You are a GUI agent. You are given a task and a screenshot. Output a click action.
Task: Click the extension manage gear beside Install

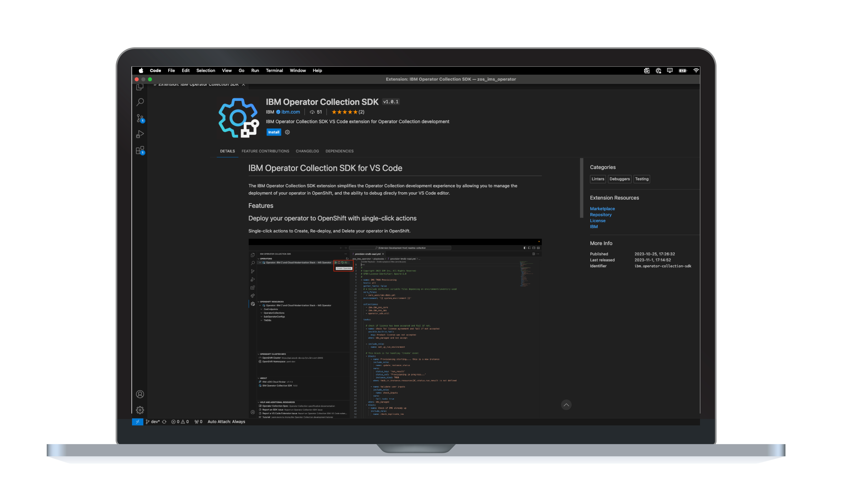coord(287,132)
